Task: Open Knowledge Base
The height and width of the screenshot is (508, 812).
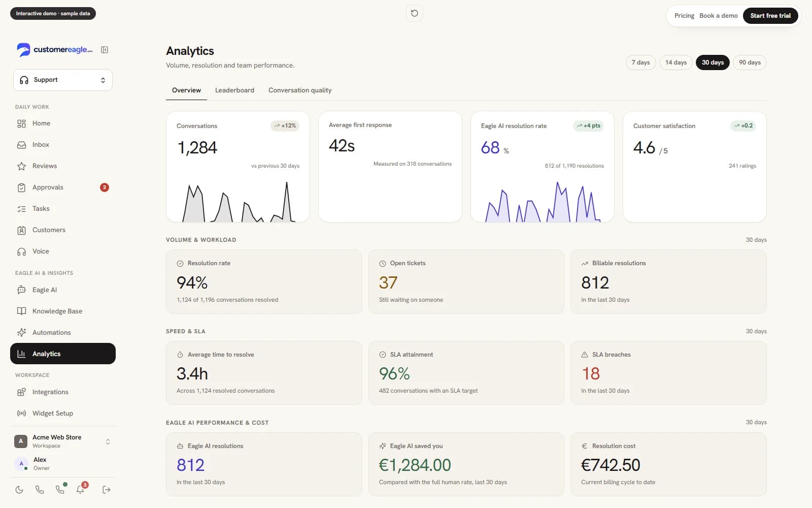Action: (63, 311)
